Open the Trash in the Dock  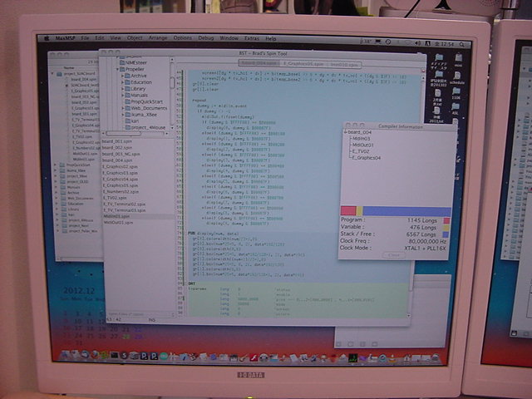coord(436,358)
